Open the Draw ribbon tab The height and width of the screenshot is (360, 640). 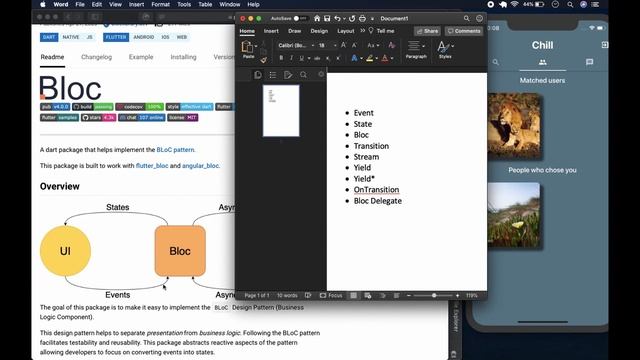tap(294, 31)
